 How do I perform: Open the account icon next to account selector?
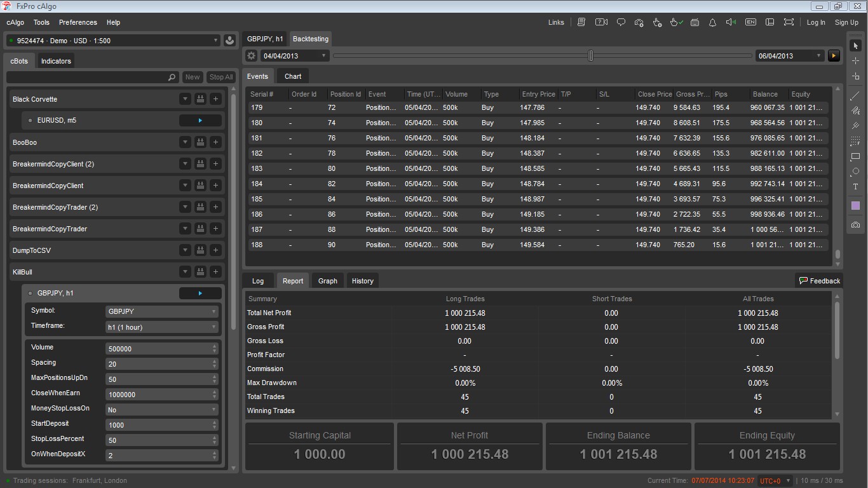[230, 41]
